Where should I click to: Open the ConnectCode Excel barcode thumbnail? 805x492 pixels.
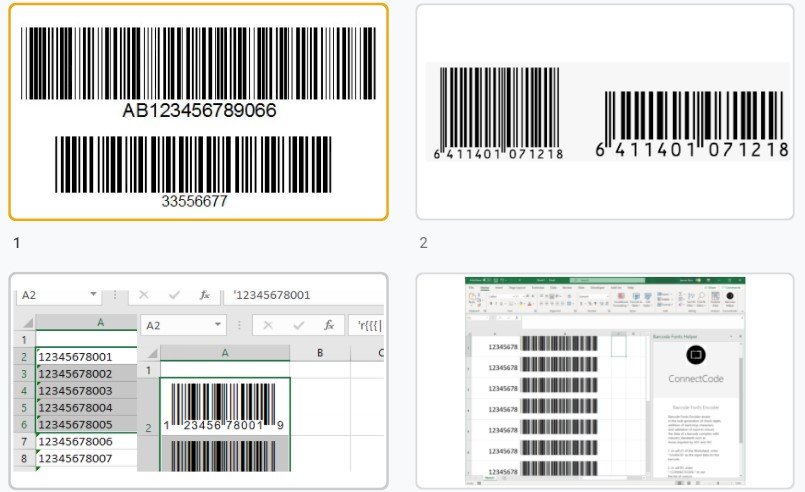click(x=605, y=381)
